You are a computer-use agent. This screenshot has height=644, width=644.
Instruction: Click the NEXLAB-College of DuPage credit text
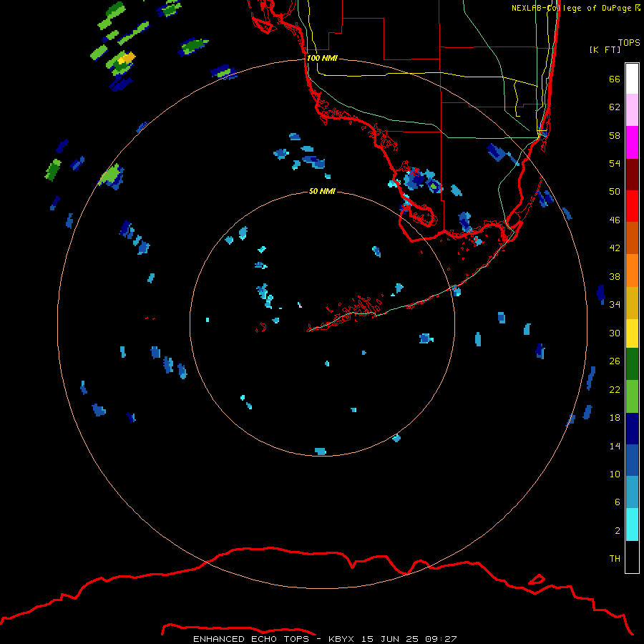point(576,8)
